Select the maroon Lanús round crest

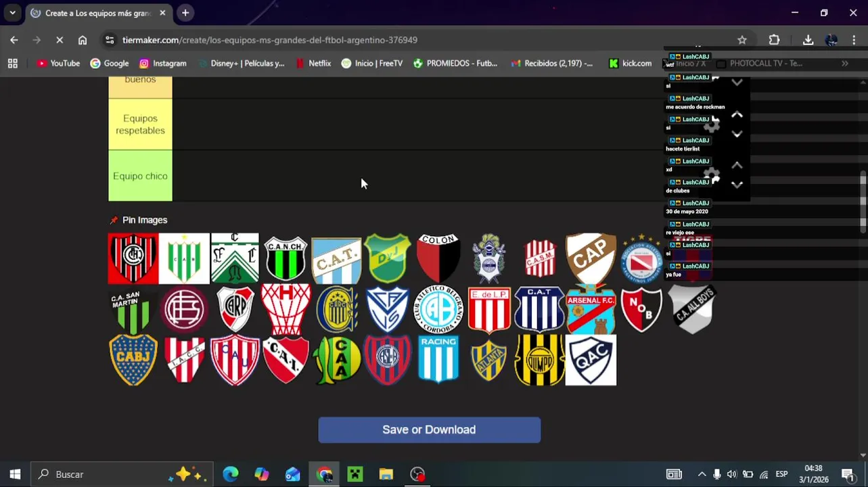(184, 309)
